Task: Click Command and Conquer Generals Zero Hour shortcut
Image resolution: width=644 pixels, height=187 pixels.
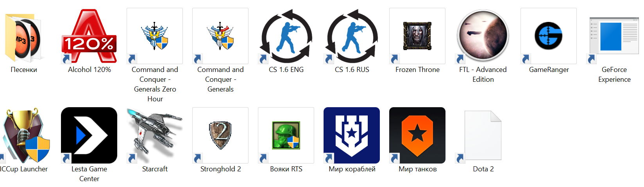Action: click(155, 36)
